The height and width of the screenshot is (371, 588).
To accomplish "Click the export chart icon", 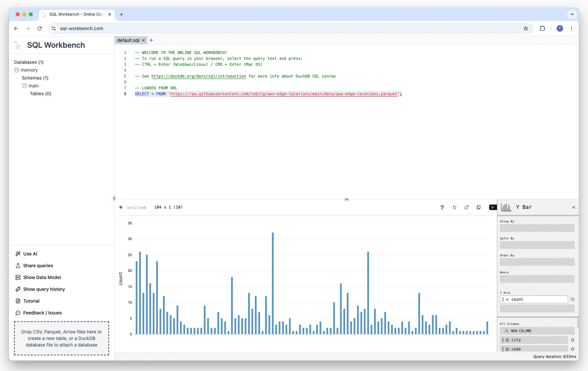I will click(466, 207).
